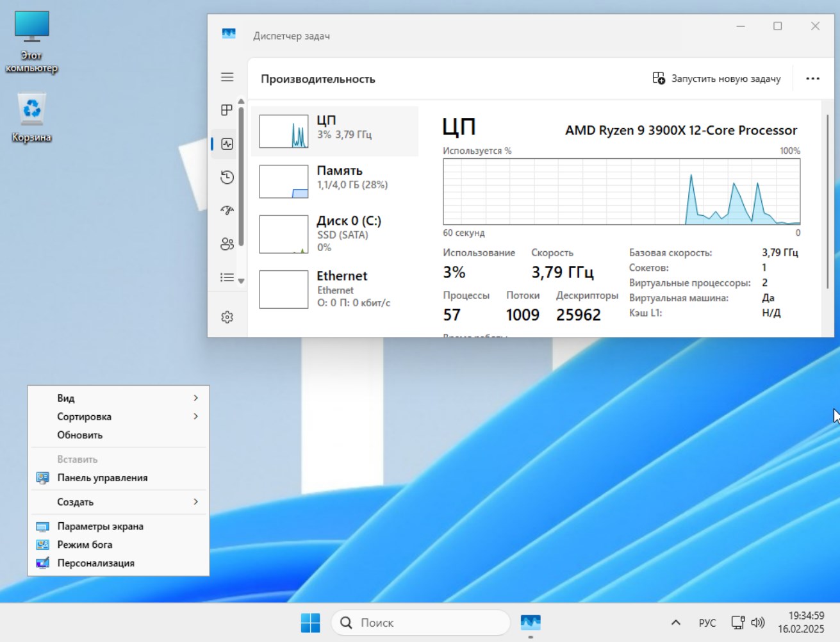Open 'Персонализация' from the context menu
The image size is (840, 642).
119,563
